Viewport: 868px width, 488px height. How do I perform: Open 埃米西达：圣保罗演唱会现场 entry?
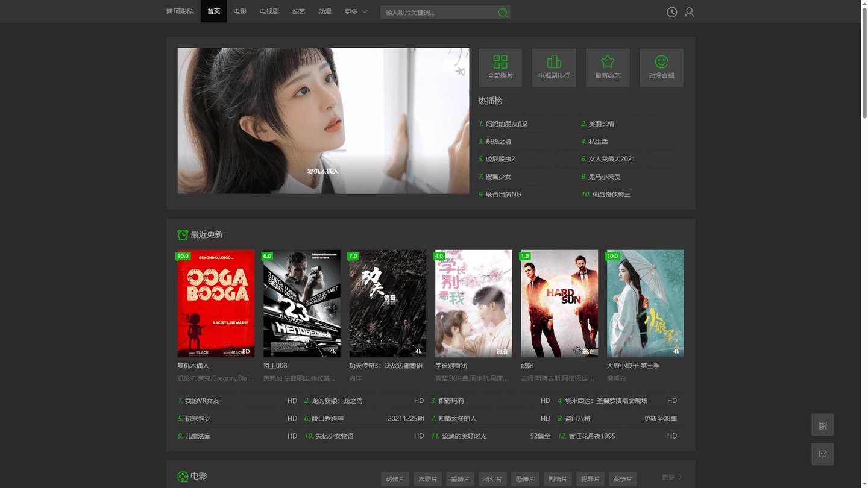coord(606,401)
